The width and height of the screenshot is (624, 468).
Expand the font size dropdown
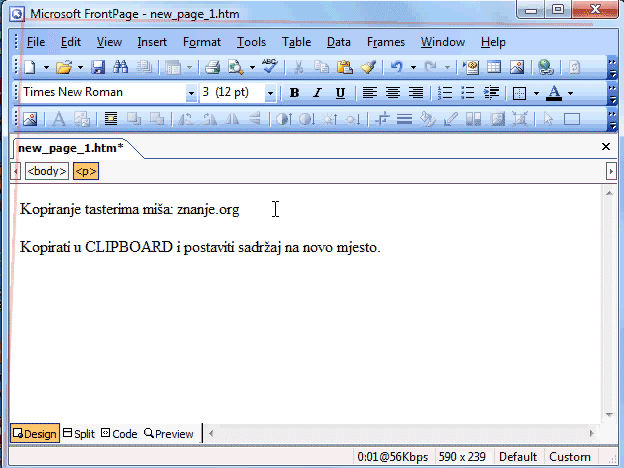[x=270, y=93]
